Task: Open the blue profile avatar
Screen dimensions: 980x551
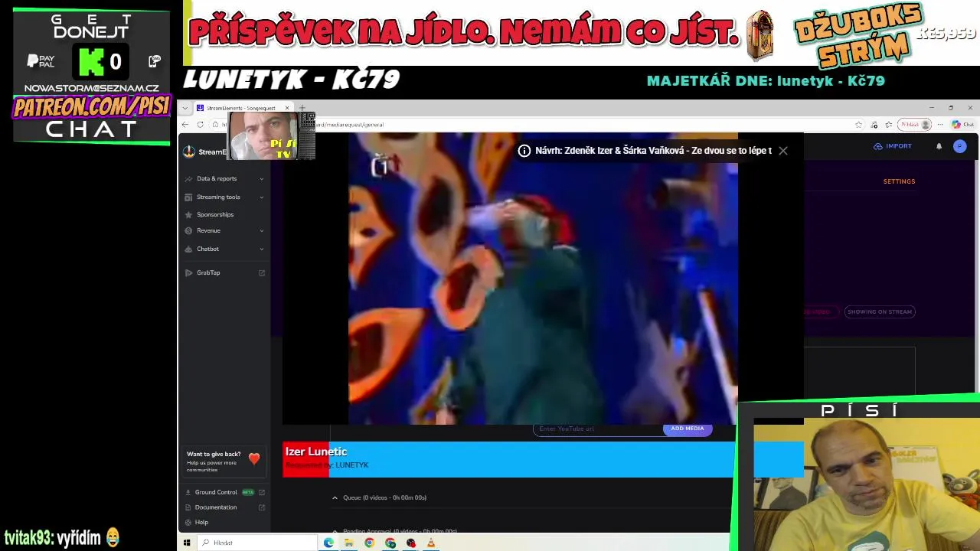Action: (959, 146)
